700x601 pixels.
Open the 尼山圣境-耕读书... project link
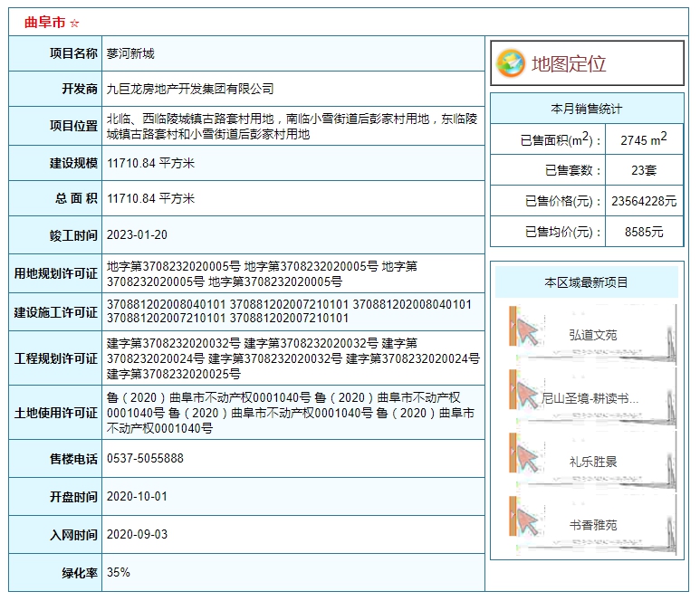[590, 398]
